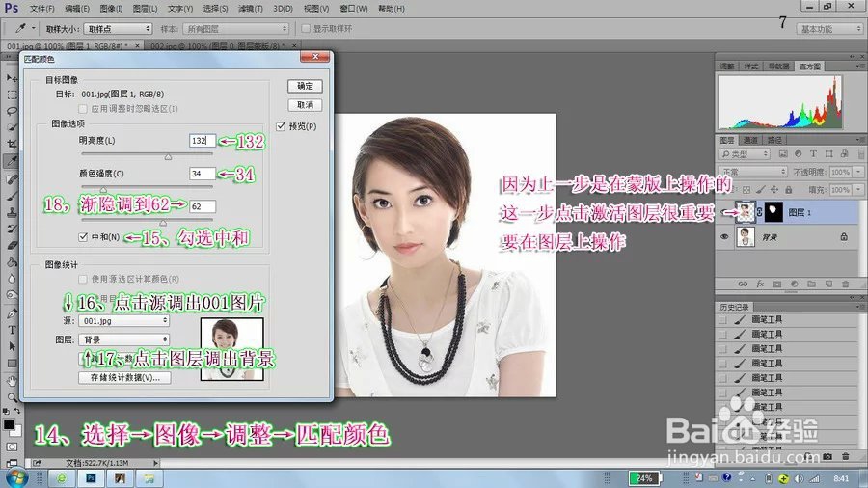Screen dimensions: 868x488
Task: Switch to the 002.jpg document tab
Action: pos(220,46)
